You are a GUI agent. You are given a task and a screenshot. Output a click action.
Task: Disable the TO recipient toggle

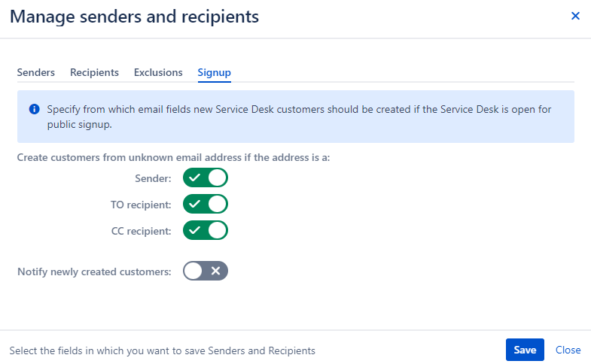[x=206, y=204]
